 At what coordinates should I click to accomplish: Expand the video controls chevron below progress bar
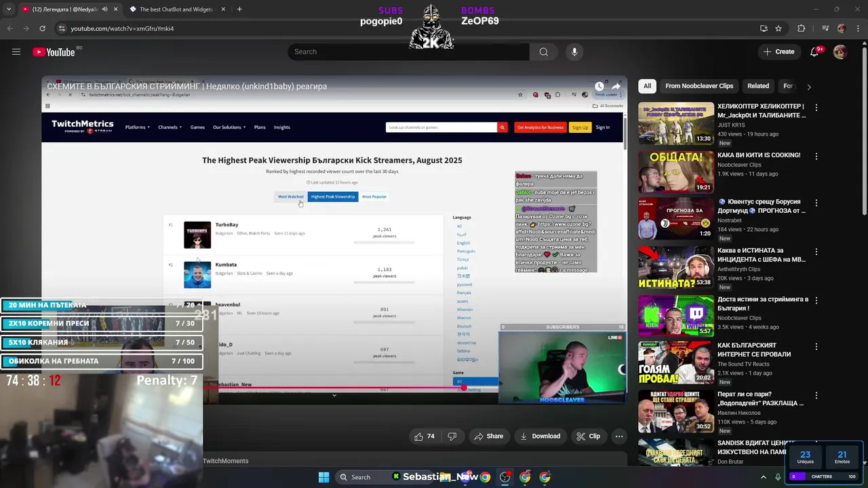(x=334, y=395)
